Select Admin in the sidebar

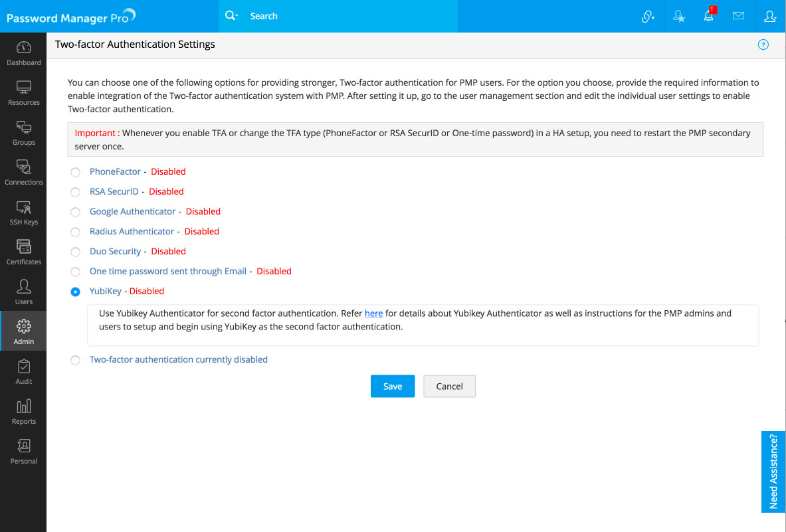(x=23, y=331)
